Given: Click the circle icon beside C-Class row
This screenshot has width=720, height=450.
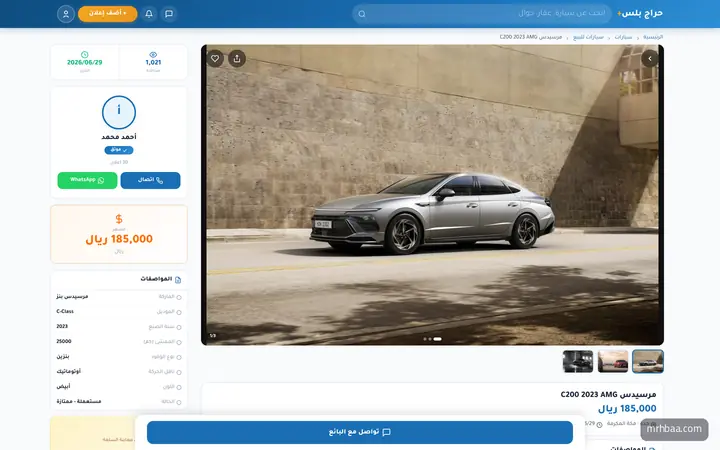Looking at the screenshot, I should pyautogui.click(x=179, y=312).
